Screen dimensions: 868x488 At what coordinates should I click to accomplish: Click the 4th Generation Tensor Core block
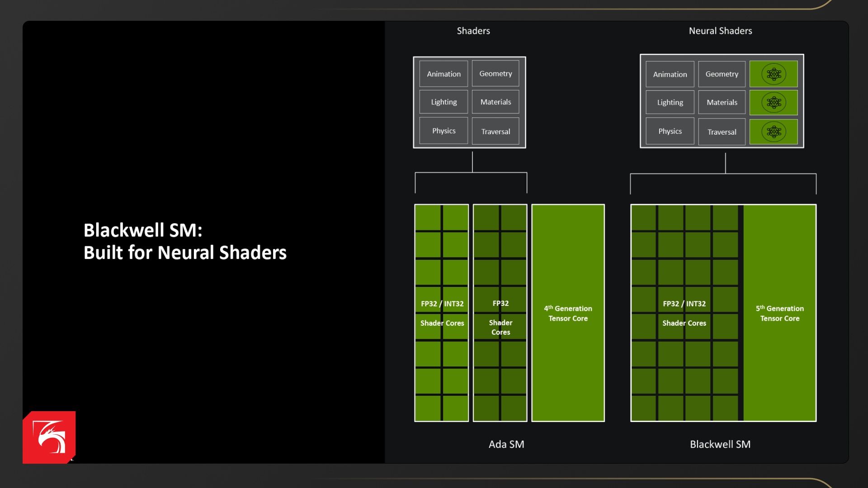(x=568, y=313)
